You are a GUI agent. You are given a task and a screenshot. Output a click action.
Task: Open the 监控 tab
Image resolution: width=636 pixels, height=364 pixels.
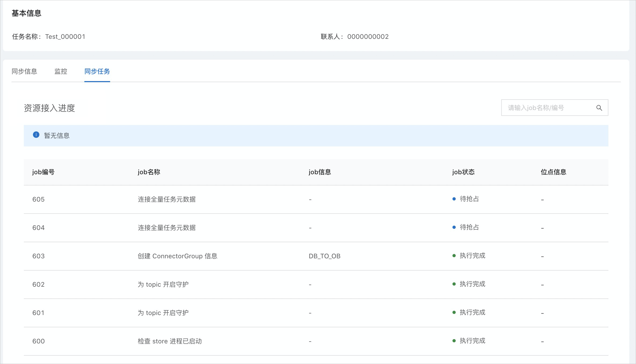pyautogui.click(x=61, y=71)
